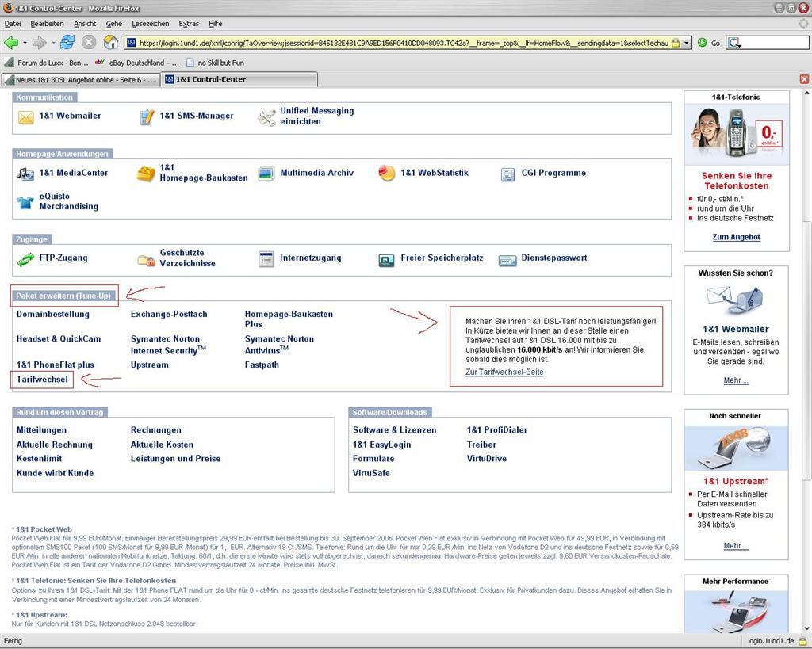The height and width of the screenshot is (649, 812).
Task: Open the Software & Lizenzen link
Action: click(395, 430)
